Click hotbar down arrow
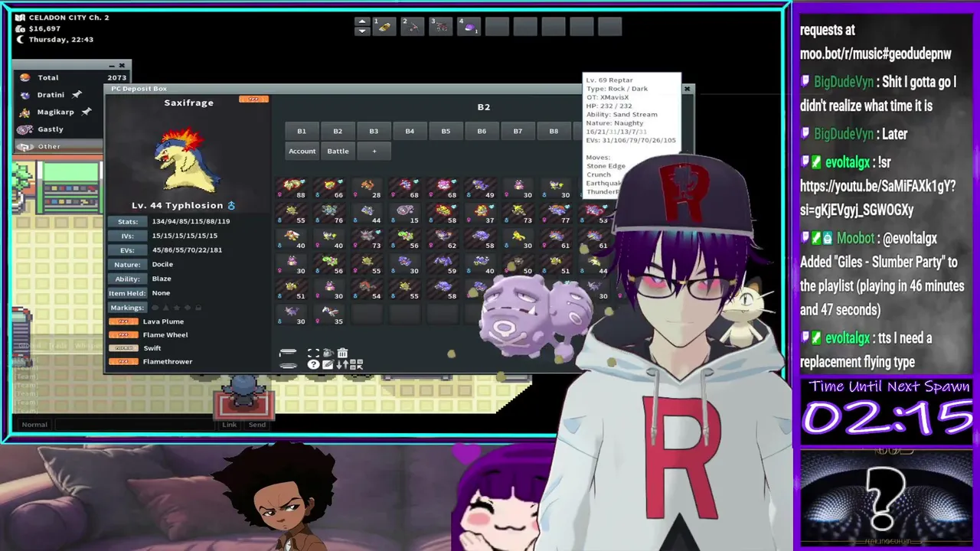Image resolution: width=980 pixels, height=551 pixels. pos(362,31)
